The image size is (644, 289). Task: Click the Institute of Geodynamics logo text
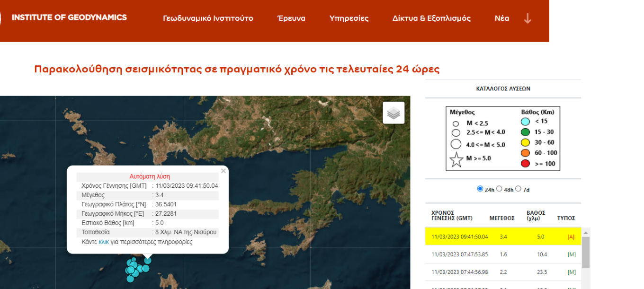click(69, 18)
